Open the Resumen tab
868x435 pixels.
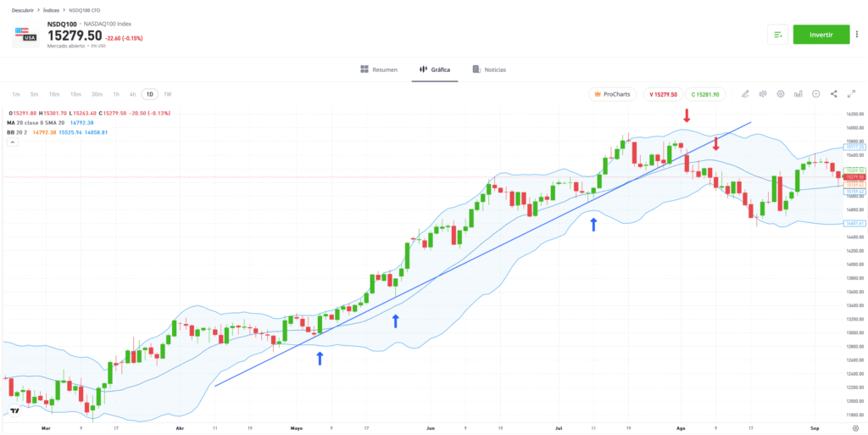[x=379, y=70]
